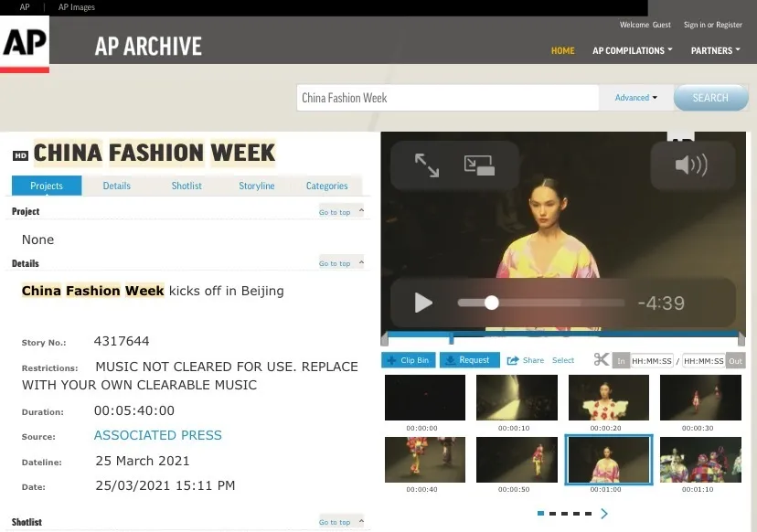Select the first pagination dot
Image resolution: width=757 pixels, height=532 pixels.
[540, 514]
